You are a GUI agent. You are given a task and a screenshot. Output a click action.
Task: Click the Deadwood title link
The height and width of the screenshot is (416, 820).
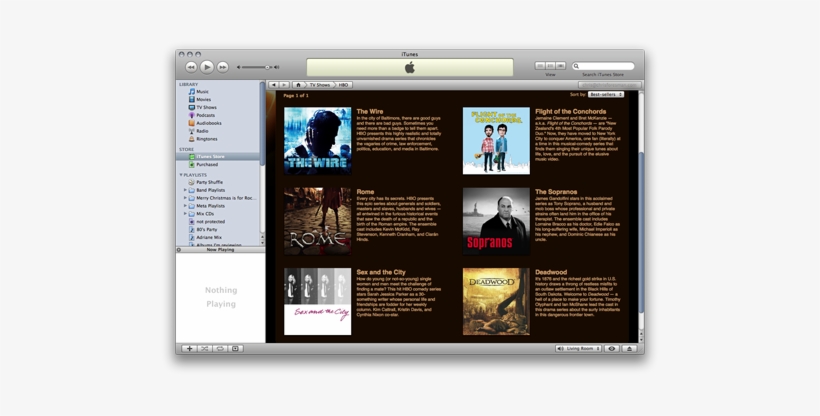pyautogui.click(x=551, y=272)
